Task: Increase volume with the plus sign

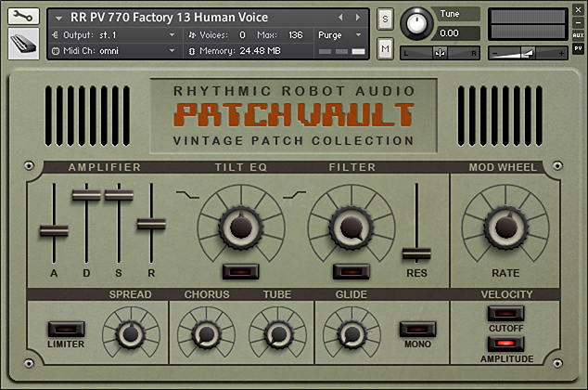Action: pyautogui.click(x=561, y=53)
